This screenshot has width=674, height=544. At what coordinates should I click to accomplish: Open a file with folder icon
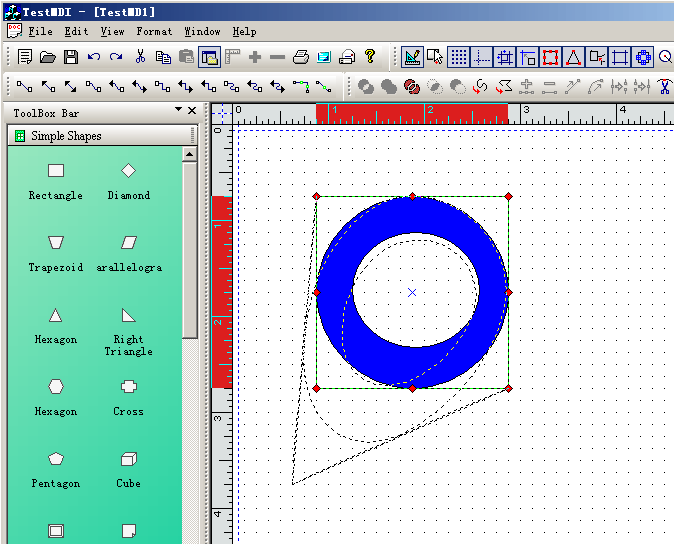48,57
